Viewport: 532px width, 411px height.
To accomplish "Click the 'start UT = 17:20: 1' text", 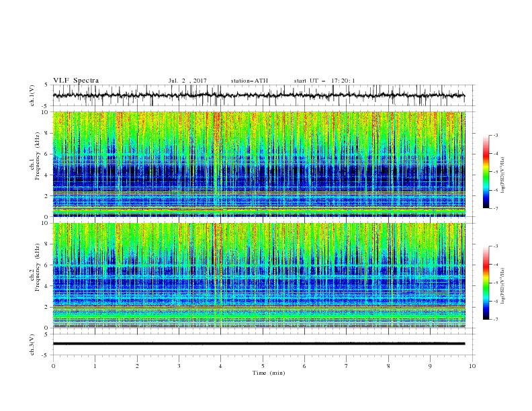I will point(324,81).
